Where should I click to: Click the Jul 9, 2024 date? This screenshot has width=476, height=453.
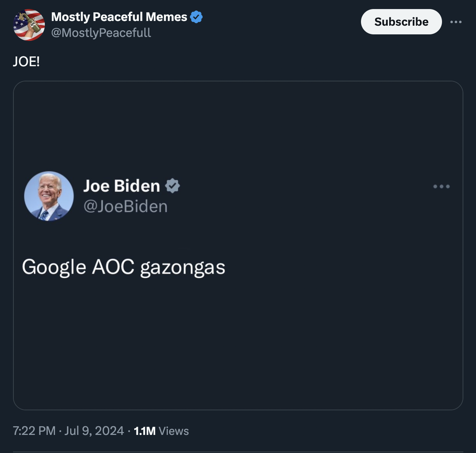[94, 431]
